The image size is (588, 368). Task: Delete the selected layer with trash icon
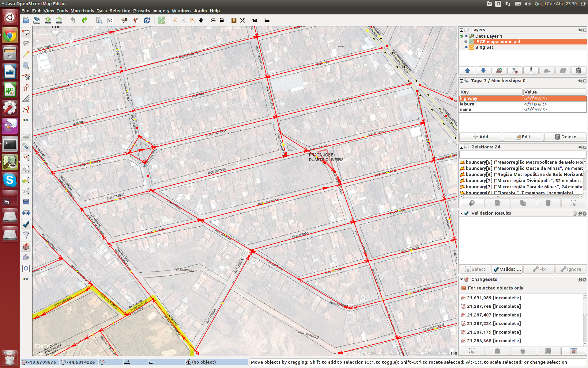click(579, 71)
